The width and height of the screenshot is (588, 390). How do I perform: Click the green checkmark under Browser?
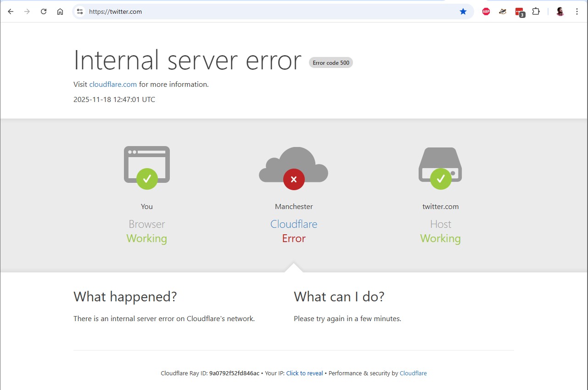point(146,179)
